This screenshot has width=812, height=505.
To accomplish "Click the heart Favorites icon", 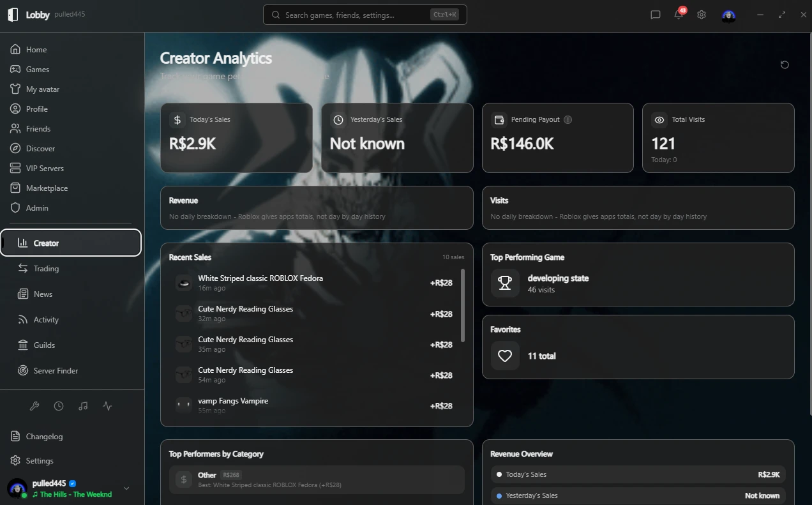I will (505, 356).
